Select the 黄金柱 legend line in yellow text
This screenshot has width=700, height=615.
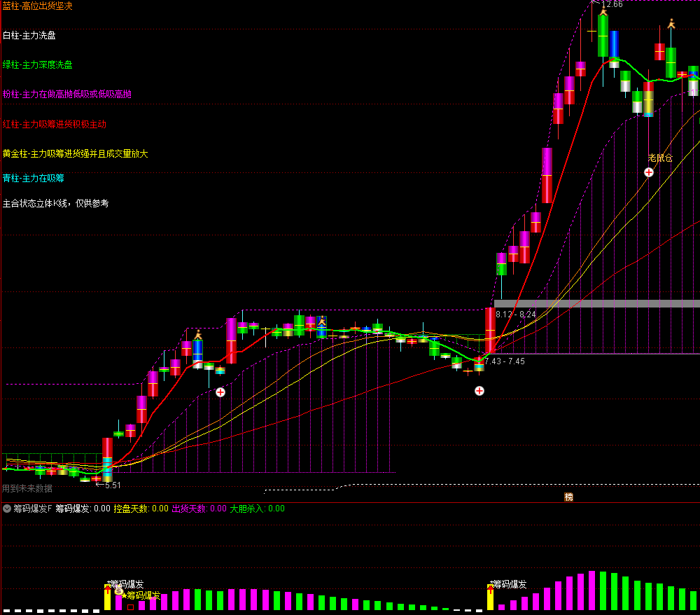coord(75,153)
